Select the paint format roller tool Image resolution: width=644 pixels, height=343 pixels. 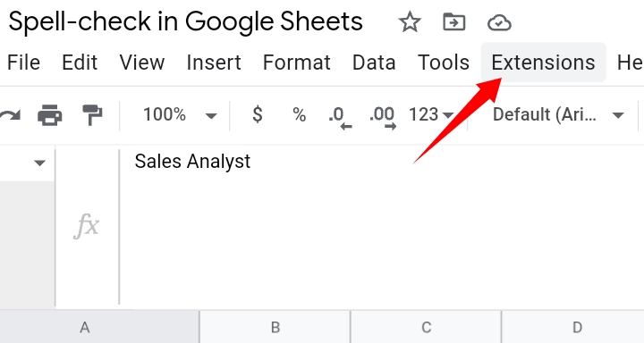click(x=92, y=115)
